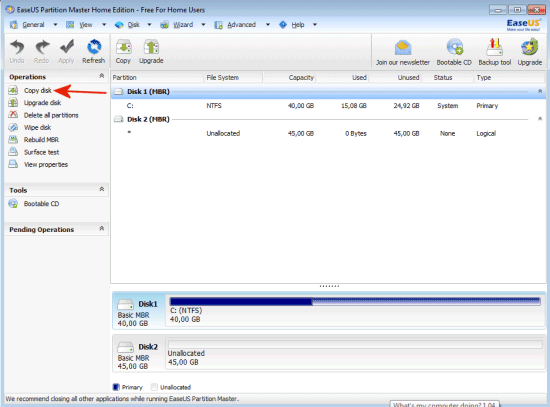Click the Disk1 drive icon in the disk map
Image resolution: width=550 pixels, height=407 pixels.
(126, 304)
